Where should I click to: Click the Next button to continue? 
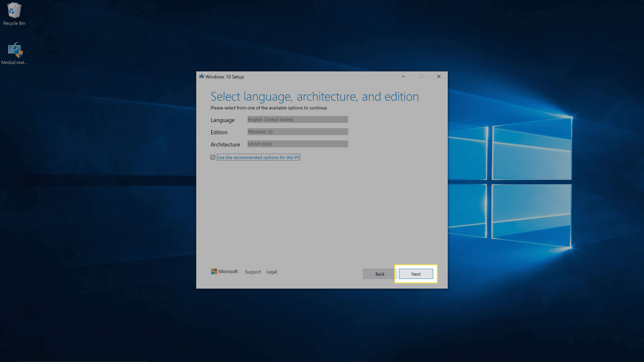pyautogui.click(x=416, y=274)
